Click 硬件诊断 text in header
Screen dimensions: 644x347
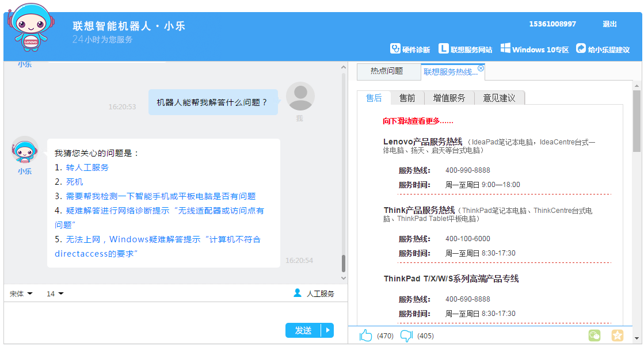[x=416, y=49]
